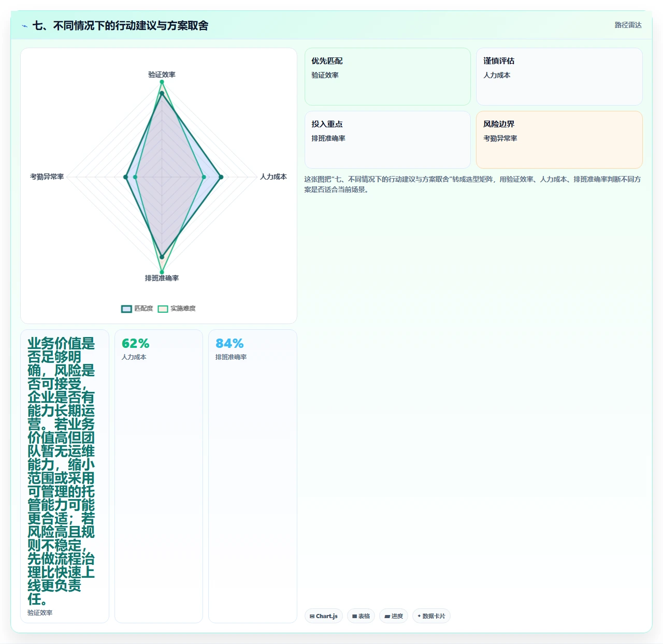
Task: Click the 路径雷达 label in the header
Action: pyautogui.click(x=628, y=25)
